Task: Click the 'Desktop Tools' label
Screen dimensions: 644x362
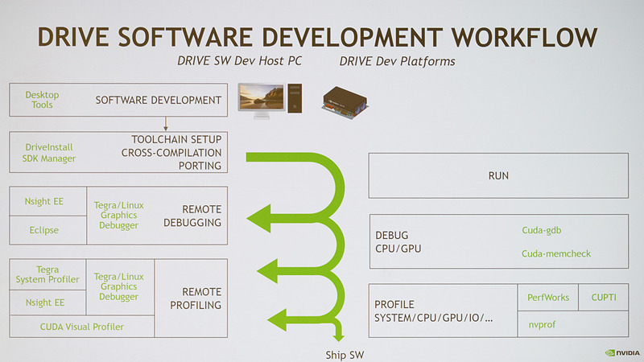Action: (x=42, y=100)
